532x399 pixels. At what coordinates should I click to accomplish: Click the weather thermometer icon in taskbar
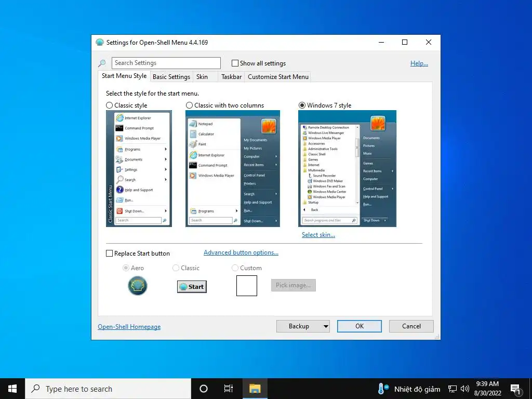(383, 389)
